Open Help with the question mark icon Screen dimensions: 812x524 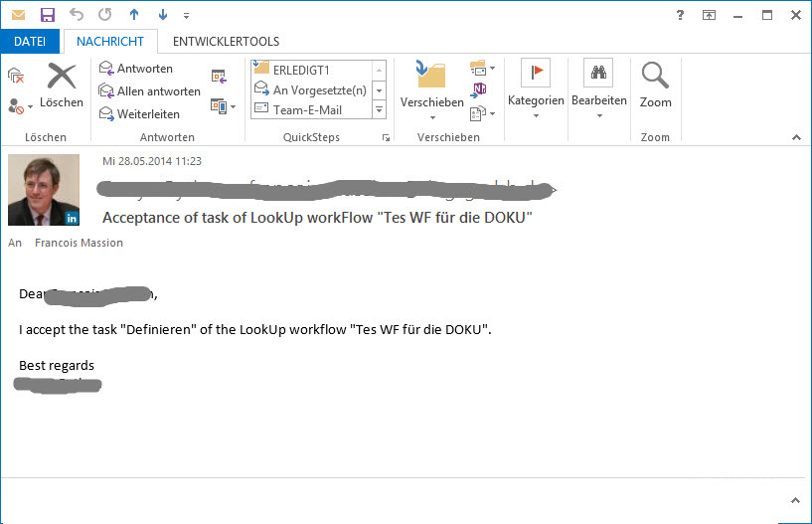coord(680,15)
